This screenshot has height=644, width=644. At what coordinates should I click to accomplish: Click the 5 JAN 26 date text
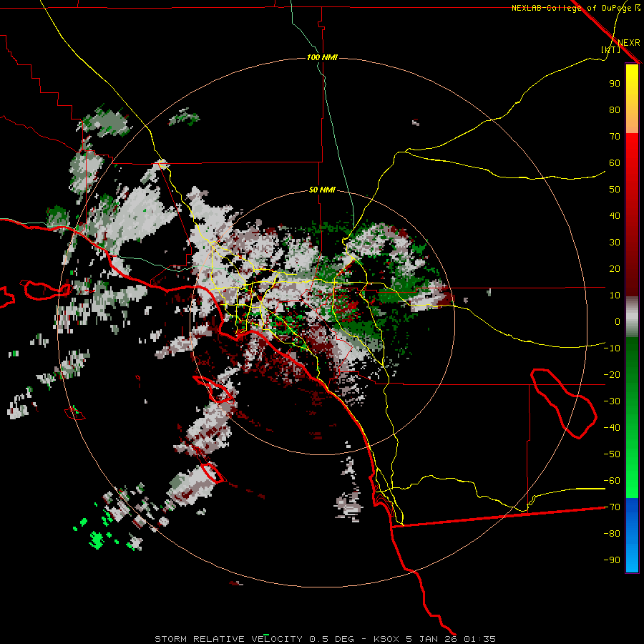432,639
